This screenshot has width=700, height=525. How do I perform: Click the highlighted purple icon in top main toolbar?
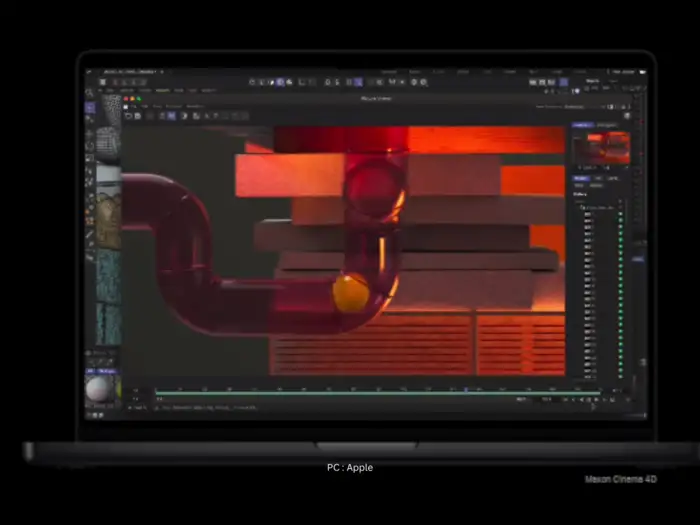click(x=358, y=82)
